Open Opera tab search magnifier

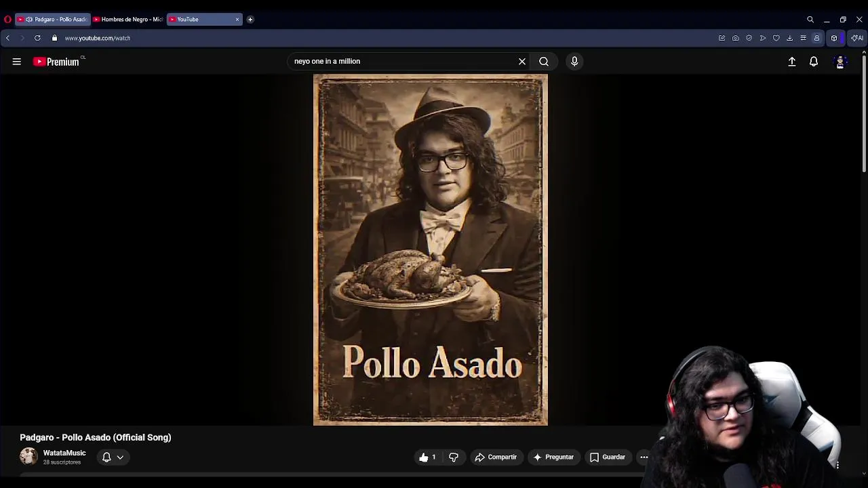pyautogui.click(x=810, y=20)
